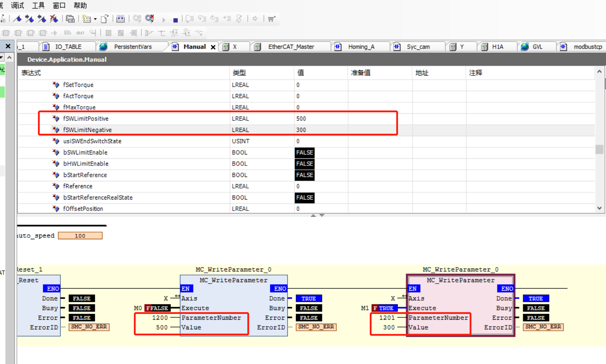Stop the application with blue square
This screenshot has height=364, width=606.
point(175,20)
